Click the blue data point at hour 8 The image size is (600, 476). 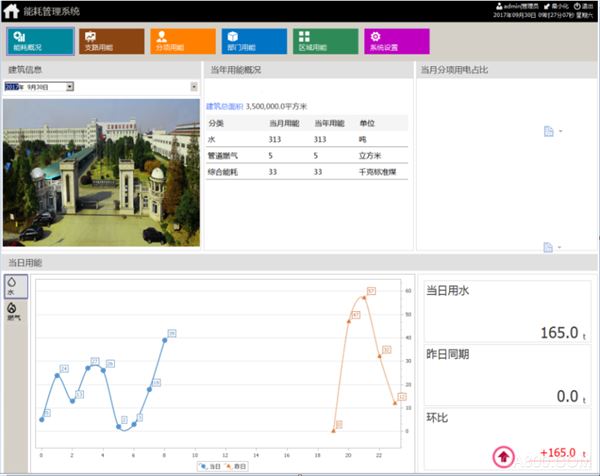pyautogui.click(x=165, y=340)
